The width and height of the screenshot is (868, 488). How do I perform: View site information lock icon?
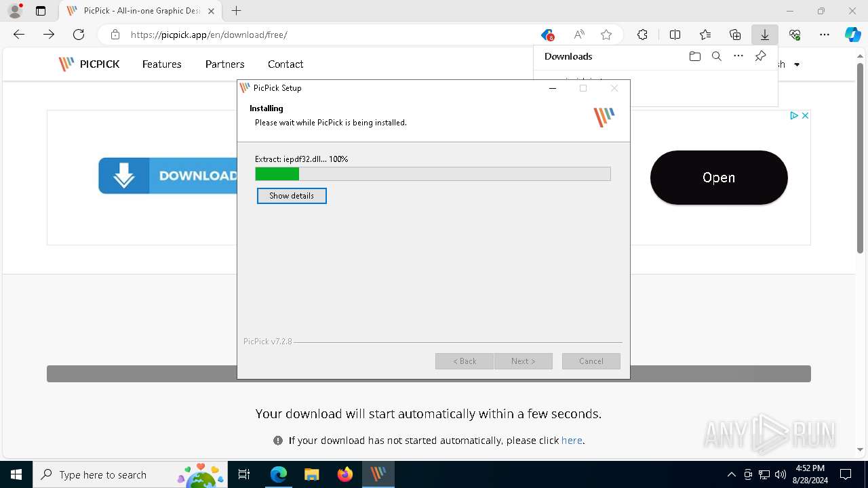pyautogui.click(x=115, y=35)
